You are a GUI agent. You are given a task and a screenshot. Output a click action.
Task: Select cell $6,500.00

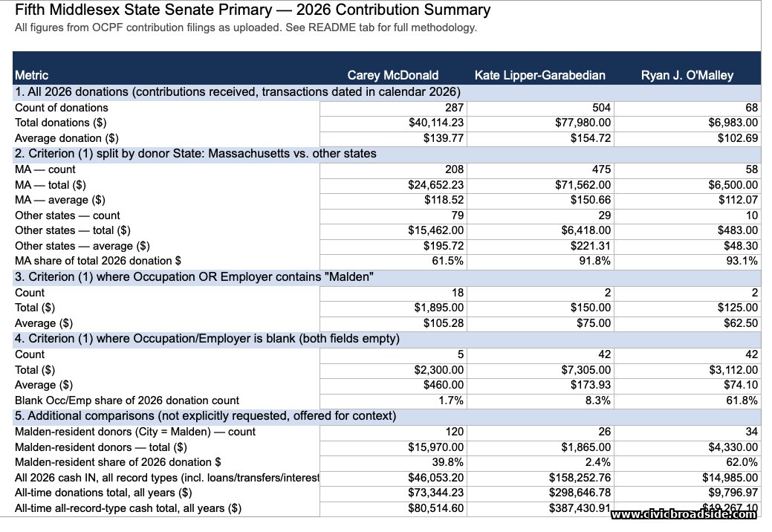[x=687, y=186]
